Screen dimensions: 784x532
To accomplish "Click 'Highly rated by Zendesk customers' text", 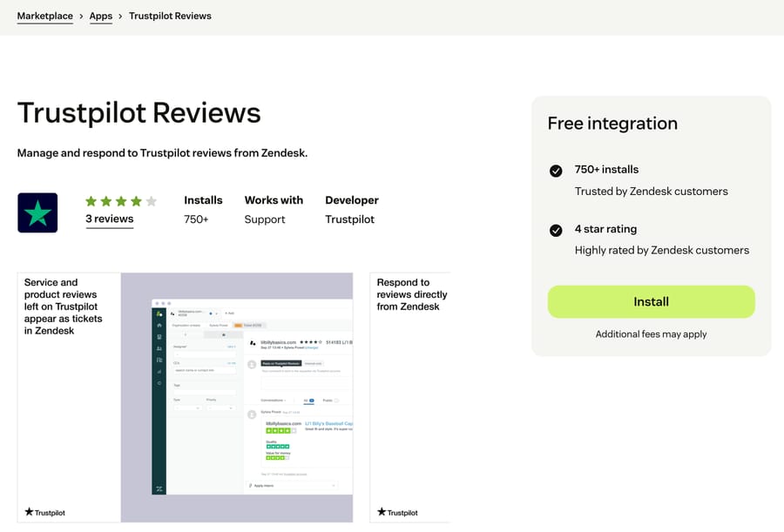I will click(x=662, y=250).
